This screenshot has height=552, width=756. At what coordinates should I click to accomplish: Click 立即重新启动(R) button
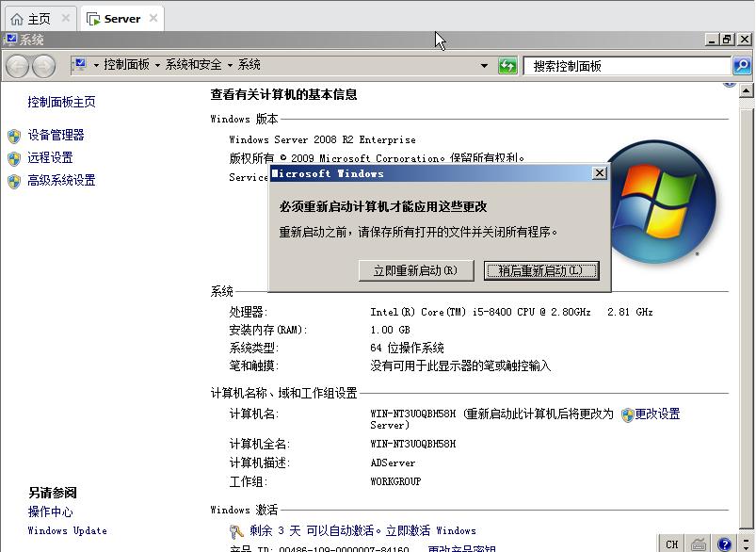416,270
